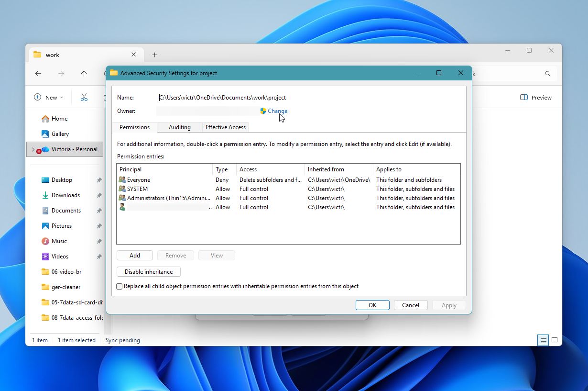Switch to details view icon
This screenshot has width=588, height=391.
(x=543, y=340)
